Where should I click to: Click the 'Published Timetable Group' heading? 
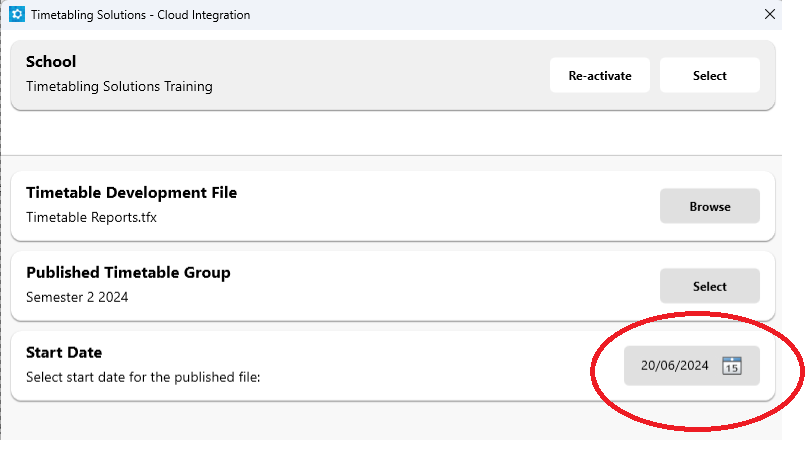point(128,272)
